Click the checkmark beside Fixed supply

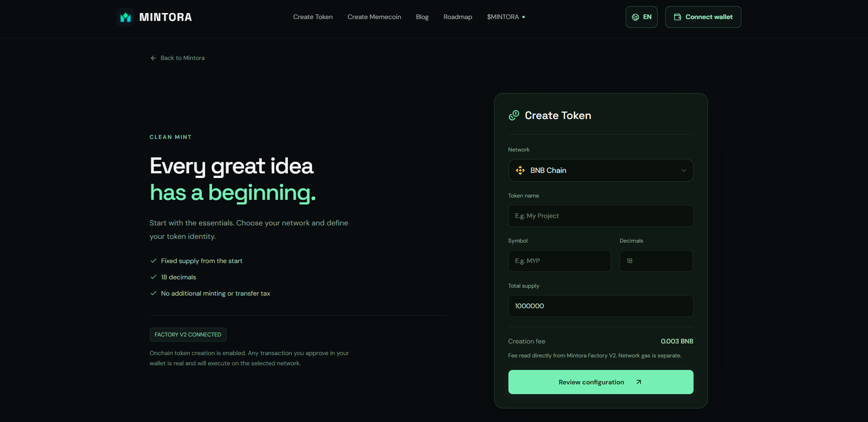[154, 261]
